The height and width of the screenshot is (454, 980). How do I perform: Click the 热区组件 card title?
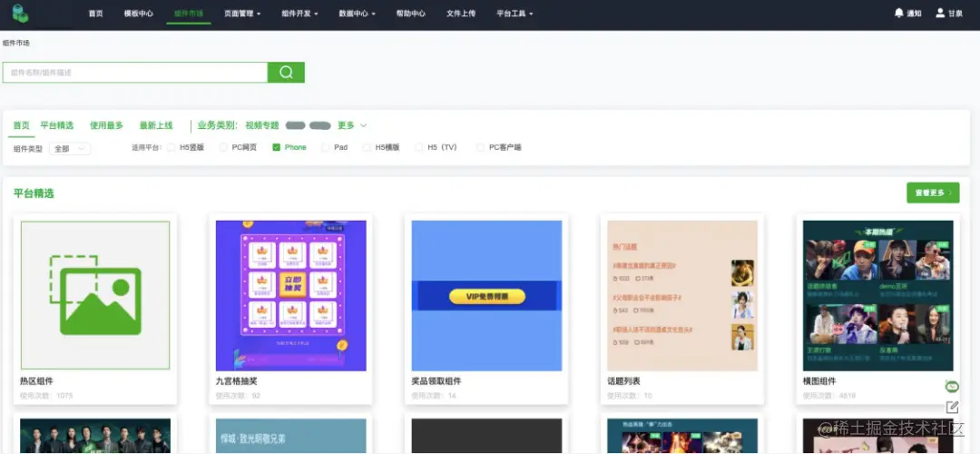click(37, 380)
